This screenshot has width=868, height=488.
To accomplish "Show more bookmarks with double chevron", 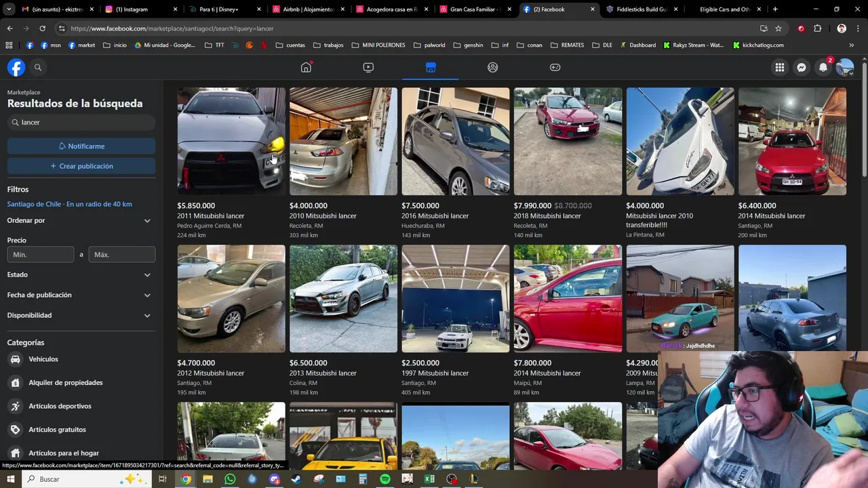I will tap(852, 45).
